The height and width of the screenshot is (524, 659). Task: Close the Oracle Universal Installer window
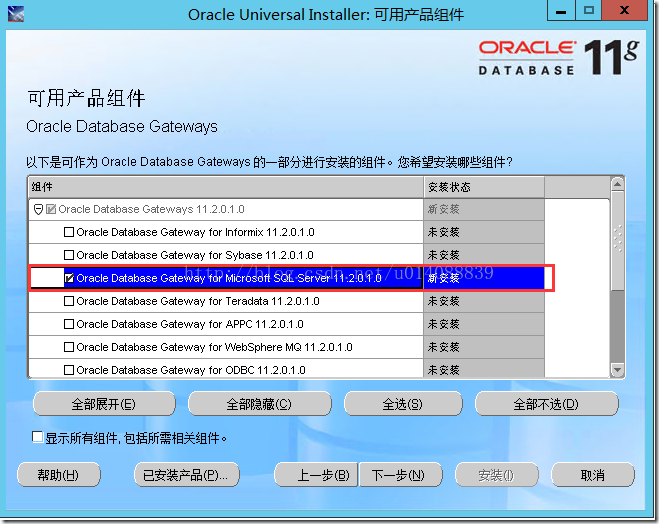pyautogui.click(x=624, y=11)
